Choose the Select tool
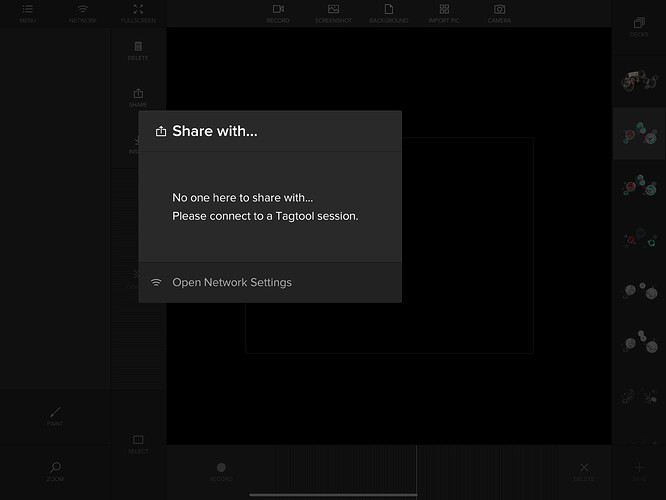This screenshot has width=666, height=500. [138, 443]
